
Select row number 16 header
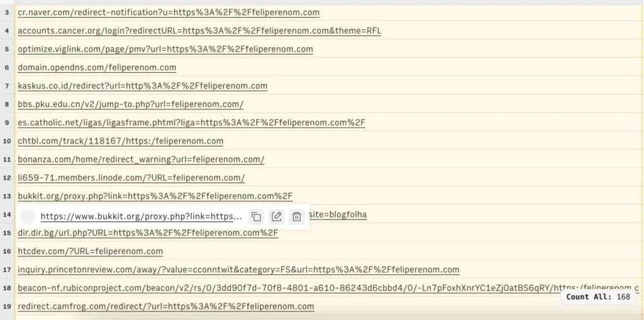pyautogui.click(x=7, y=251)
